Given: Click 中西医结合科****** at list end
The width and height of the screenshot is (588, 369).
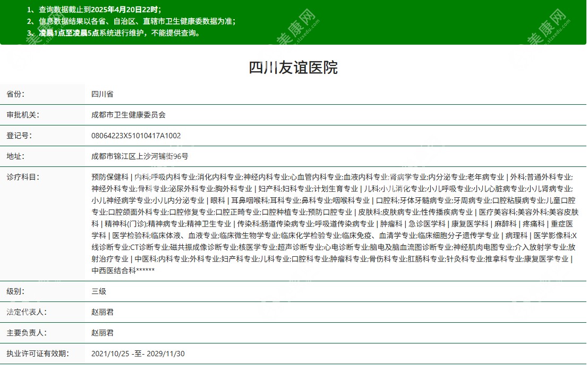Looking at the screenshot, I should 123,270.
